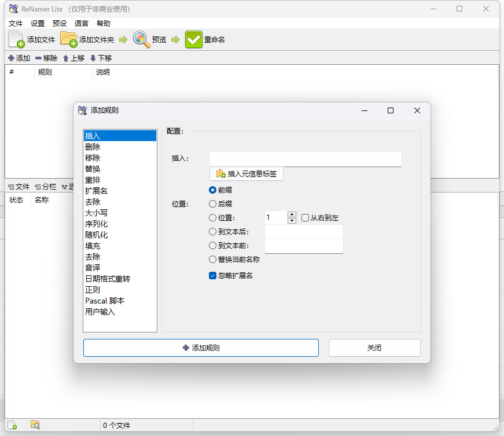Click the position number field

click(276, 217)
